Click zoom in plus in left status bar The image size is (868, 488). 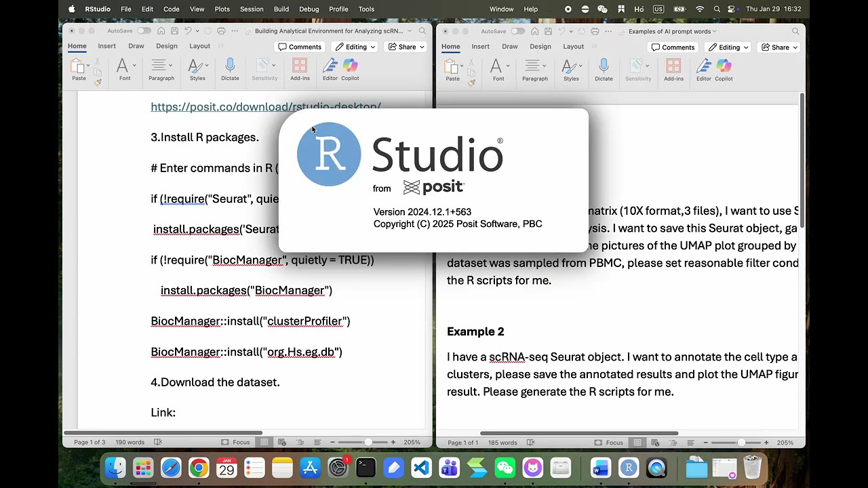coord(393,443)
